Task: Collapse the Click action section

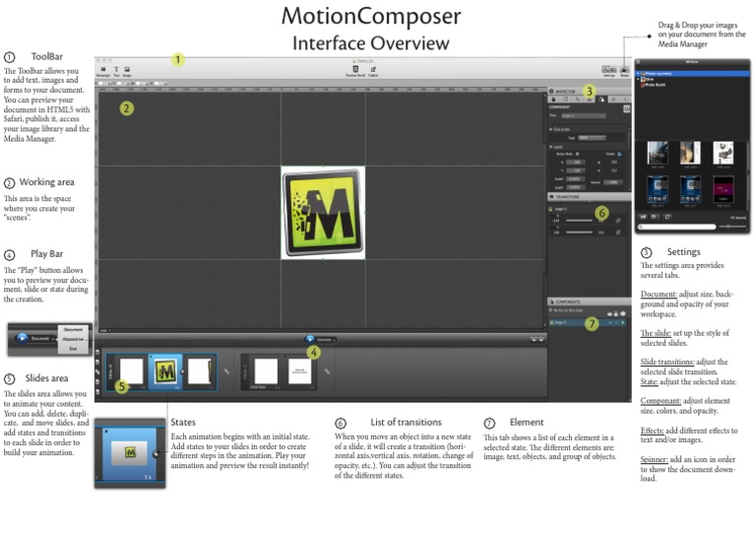Action: 550,129
